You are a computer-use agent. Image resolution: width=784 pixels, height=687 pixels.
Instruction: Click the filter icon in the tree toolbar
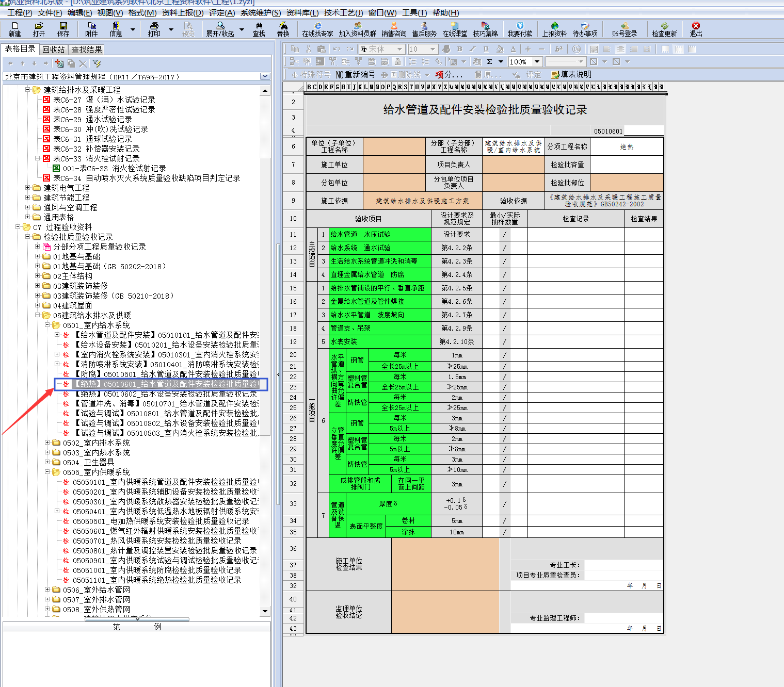(97, 63)
